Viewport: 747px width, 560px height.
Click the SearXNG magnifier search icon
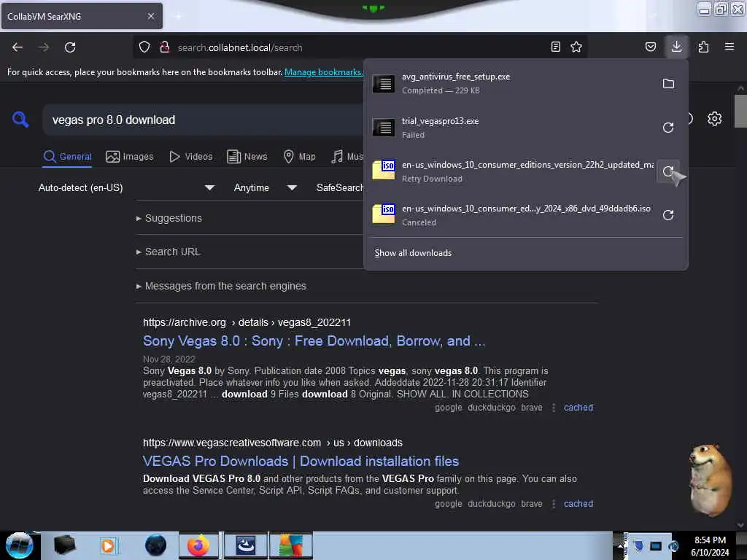click(20, 119)
